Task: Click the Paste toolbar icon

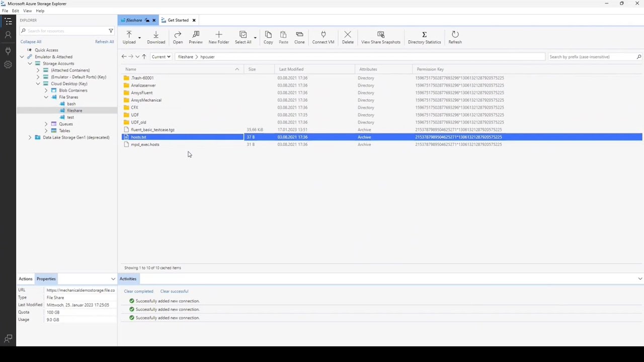Action: coord(284,34)
